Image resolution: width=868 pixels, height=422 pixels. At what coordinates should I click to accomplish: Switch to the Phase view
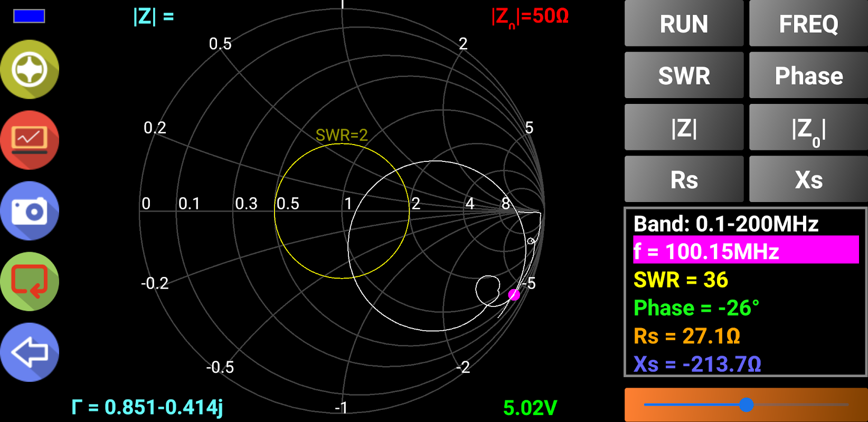point(808,75)
